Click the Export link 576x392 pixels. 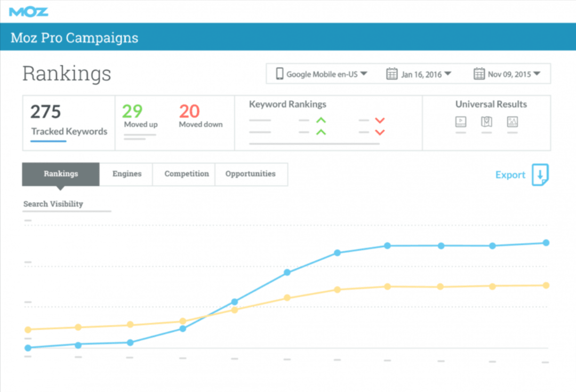(x=510, y=174)
